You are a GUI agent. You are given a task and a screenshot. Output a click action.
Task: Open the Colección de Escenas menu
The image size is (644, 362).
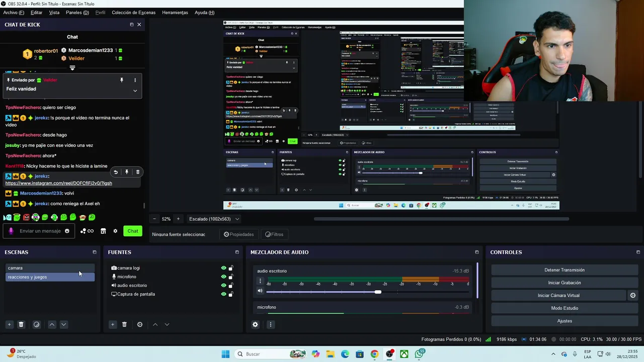133,13
